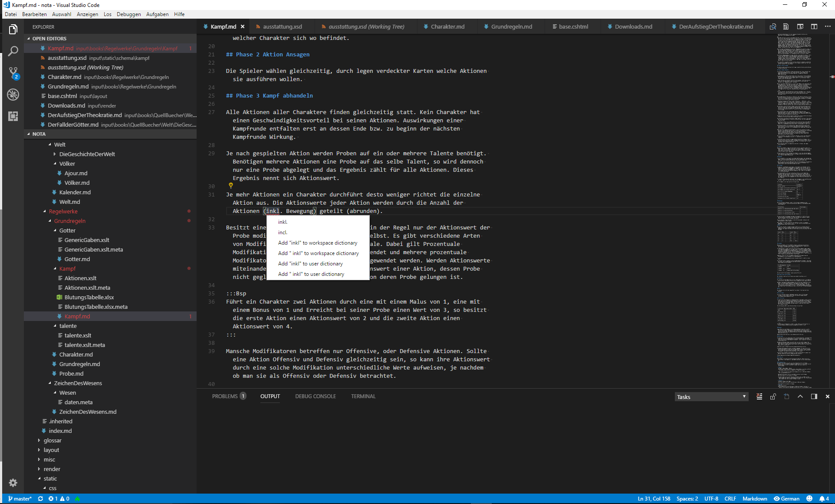Open the Source Control view icon

pos(13,72)
